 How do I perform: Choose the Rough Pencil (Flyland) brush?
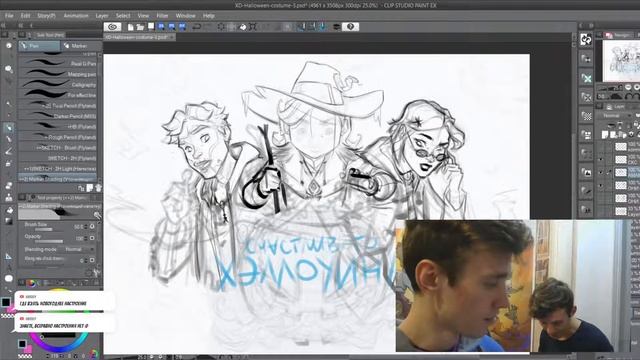[x=58, y=137]
